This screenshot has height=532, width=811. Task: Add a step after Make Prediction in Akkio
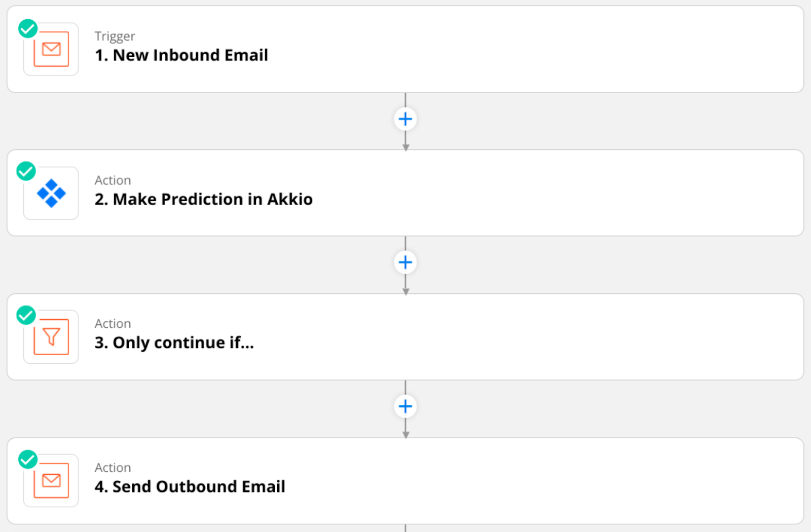(x=405, y=262)
